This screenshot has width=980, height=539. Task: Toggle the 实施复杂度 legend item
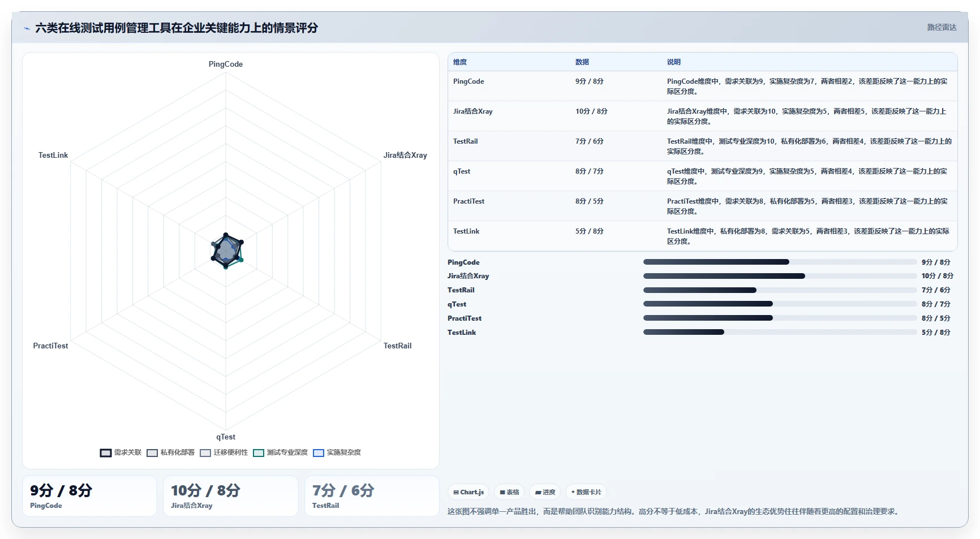[x=337, y=452]
